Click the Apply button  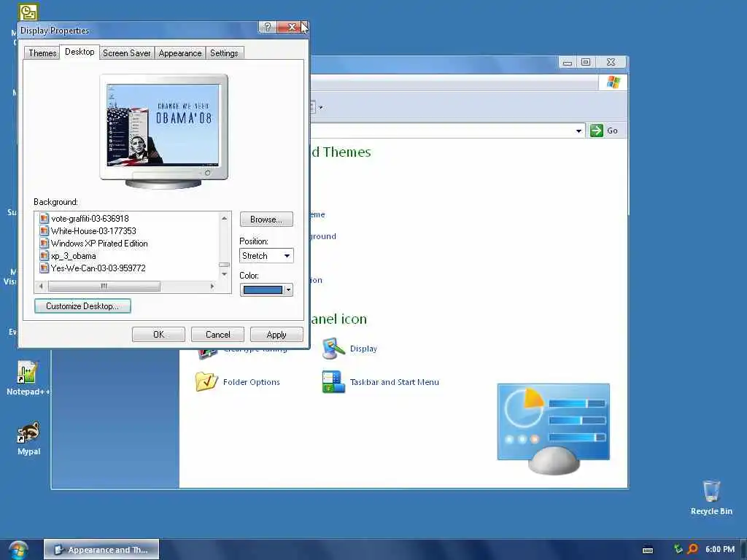(x=276, y=334)
